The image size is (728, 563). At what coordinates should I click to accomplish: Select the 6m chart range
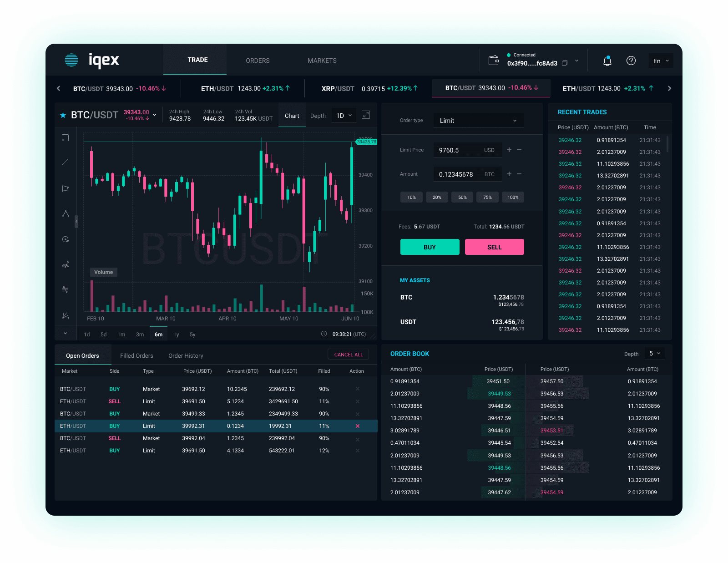tap(158, 334)
